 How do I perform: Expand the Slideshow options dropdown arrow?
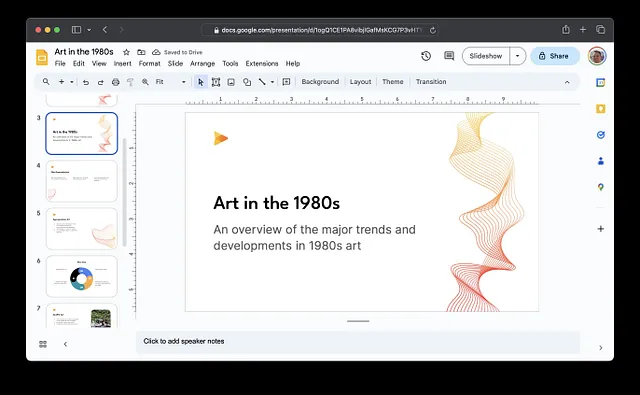click(518, 56)
